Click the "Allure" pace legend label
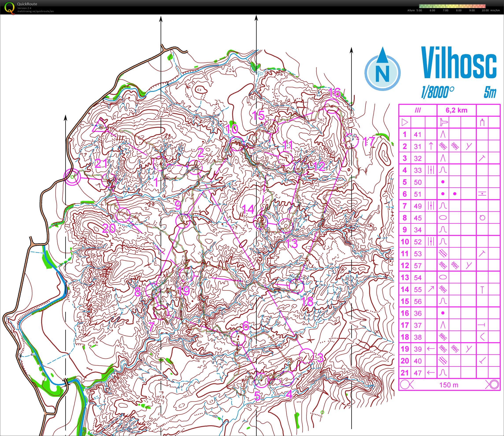Screen dimensions: 504x436 pyautogui.click(x=411, y=11)
